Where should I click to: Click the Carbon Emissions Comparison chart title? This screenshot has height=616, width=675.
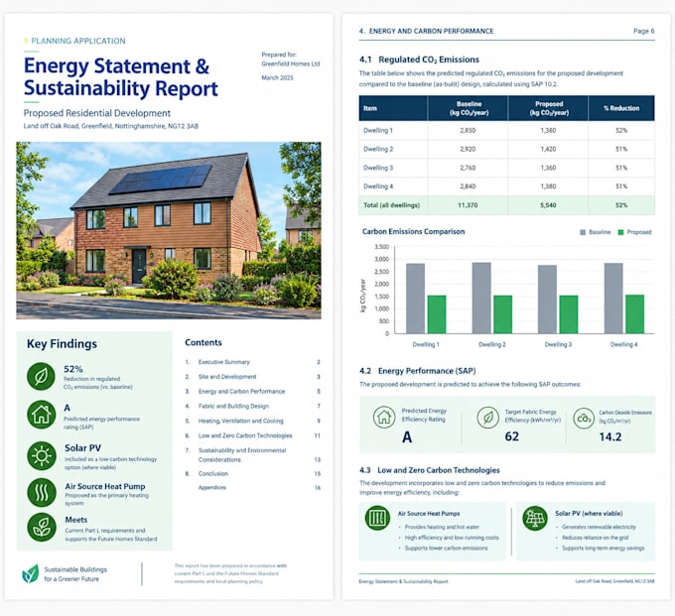point(413,231)
